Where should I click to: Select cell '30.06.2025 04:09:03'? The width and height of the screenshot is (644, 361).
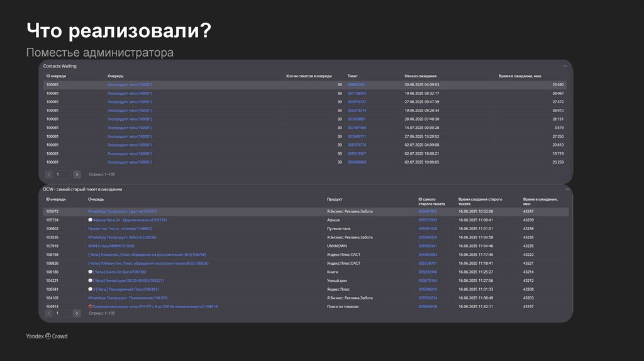(421, 85)
